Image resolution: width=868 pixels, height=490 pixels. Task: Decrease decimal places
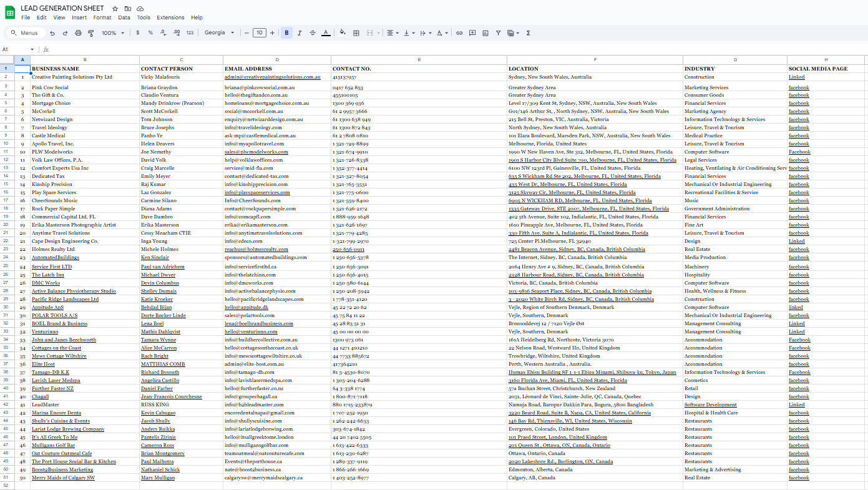[163, 33]
